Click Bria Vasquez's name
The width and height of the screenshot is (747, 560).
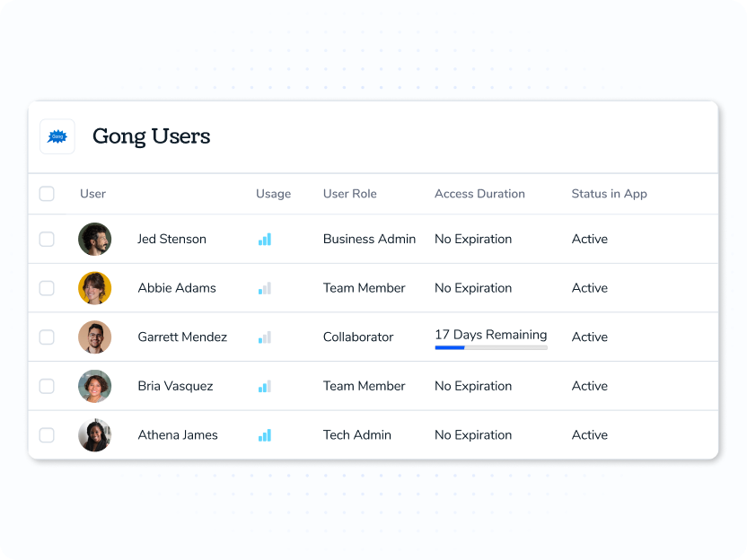point(175,386)
